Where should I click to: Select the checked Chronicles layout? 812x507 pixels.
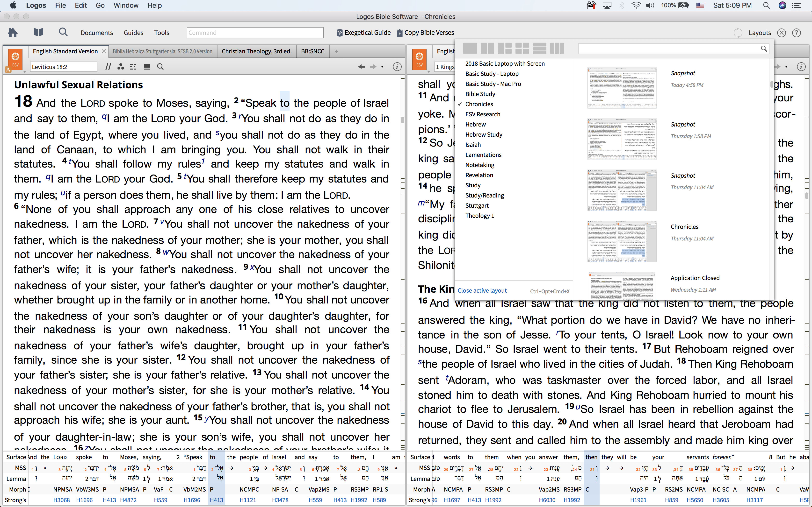click(x=479, y=104)
